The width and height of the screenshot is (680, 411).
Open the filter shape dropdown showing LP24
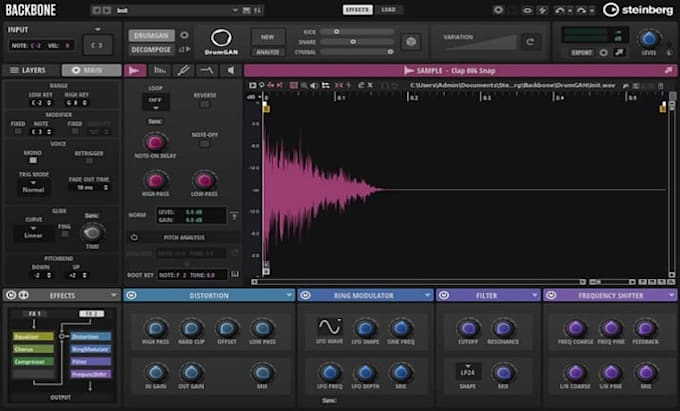[x=468, y=370]
